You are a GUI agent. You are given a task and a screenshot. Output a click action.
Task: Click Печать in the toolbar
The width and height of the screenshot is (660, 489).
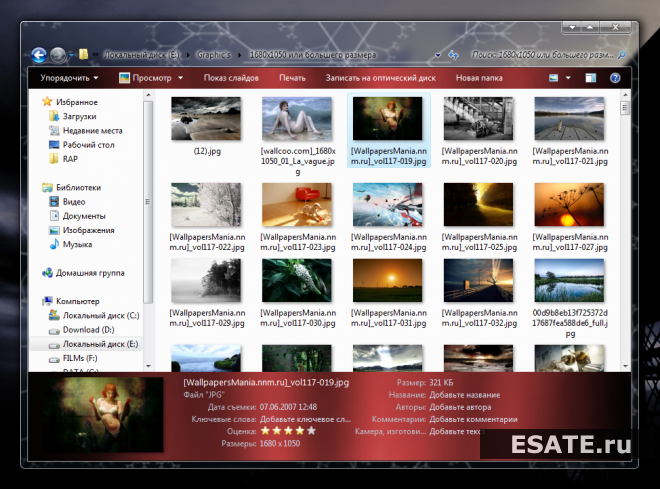pos(292,78)
